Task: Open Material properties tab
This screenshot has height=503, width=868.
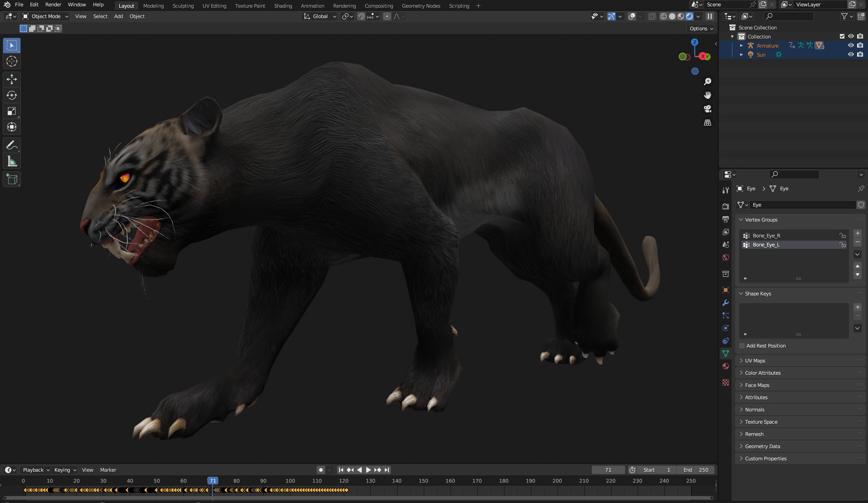Action: [x=726, y=366]
